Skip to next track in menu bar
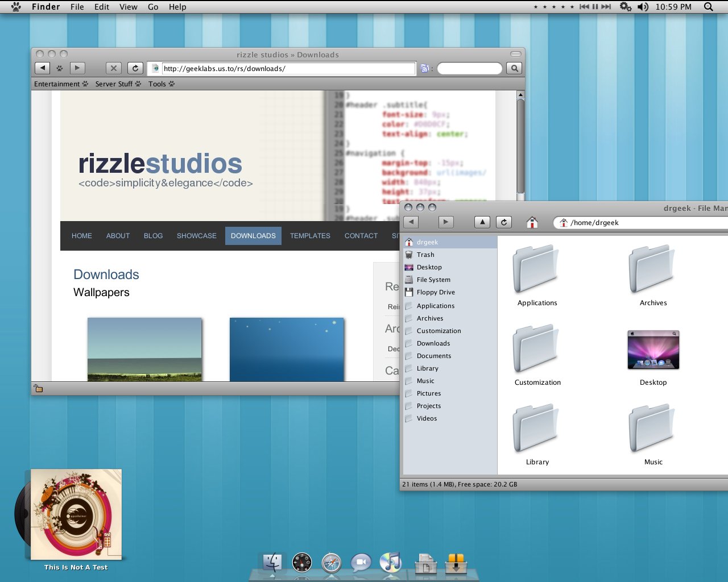728x582 pixels. [x=606, y=7]
